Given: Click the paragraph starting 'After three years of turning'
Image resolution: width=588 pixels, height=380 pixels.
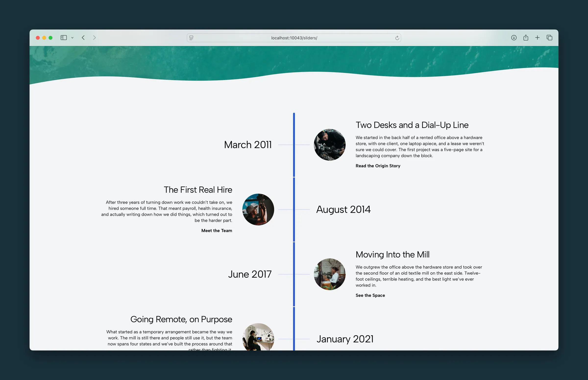Looking at the screenshot, I should 167,212.
